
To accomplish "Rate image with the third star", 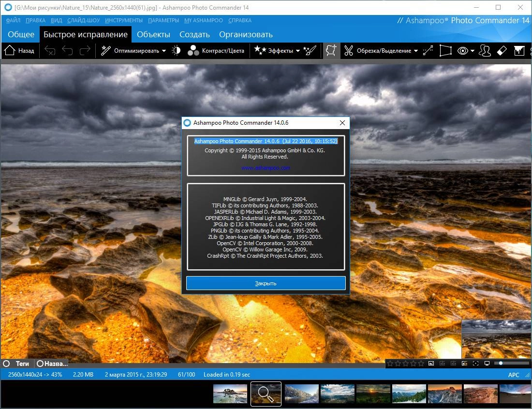I will [406, 364].
